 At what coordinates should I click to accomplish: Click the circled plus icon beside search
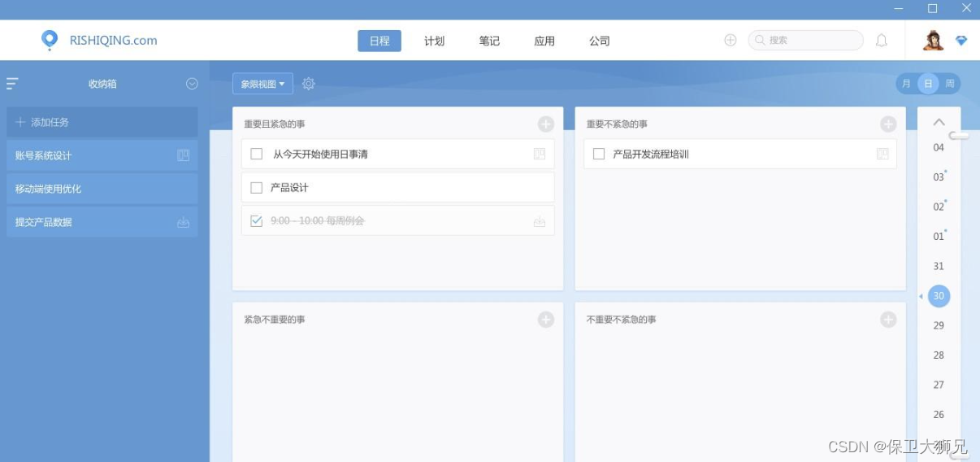[x=731, y=40]
